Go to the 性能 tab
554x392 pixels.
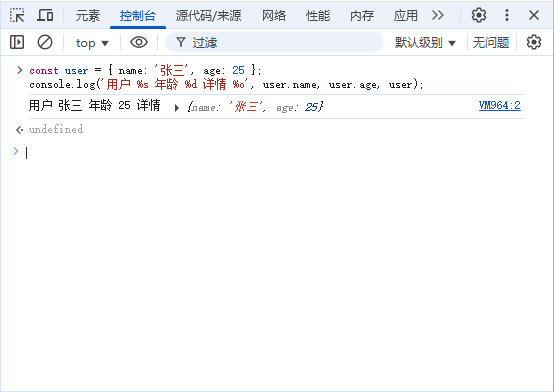318,16
